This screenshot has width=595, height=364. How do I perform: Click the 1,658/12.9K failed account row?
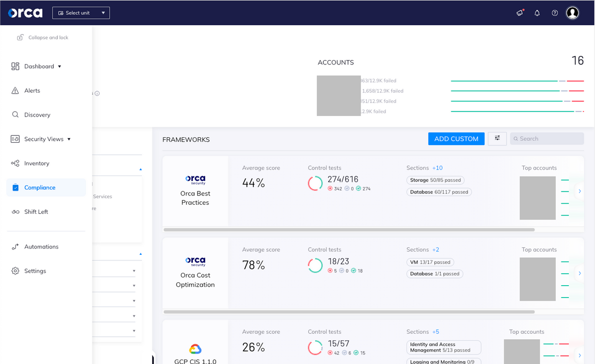[383, 91]
